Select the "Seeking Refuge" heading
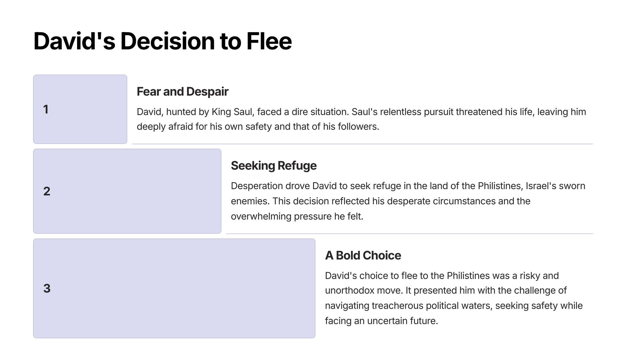631x364 pixels. pyautogui.click(x=274, y=166)
